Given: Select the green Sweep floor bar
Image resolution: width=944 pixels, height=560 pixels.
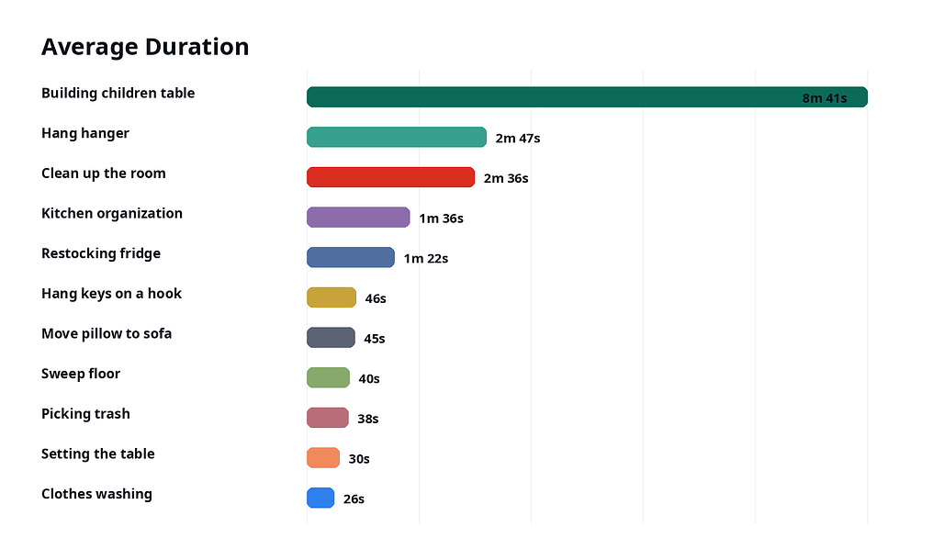Looking at the screenshot, I should [x=328, y=377].
